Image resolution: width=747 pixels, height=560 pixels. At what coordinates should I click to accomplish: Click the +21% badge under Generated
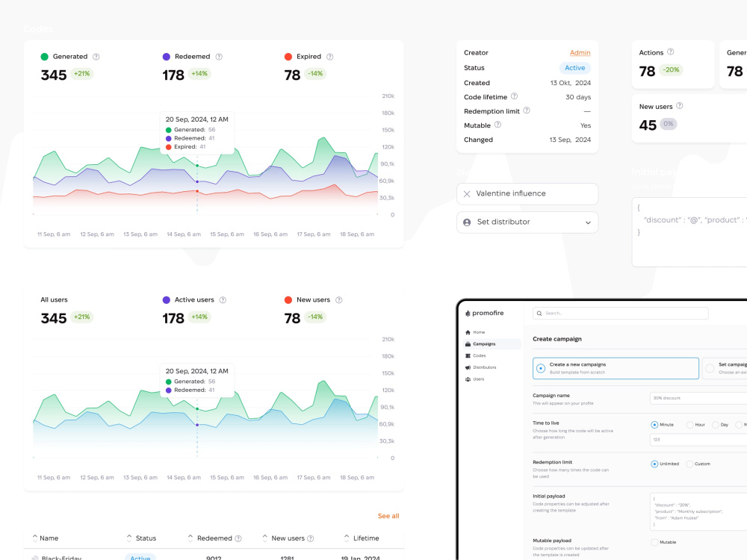tap(82, 74)
